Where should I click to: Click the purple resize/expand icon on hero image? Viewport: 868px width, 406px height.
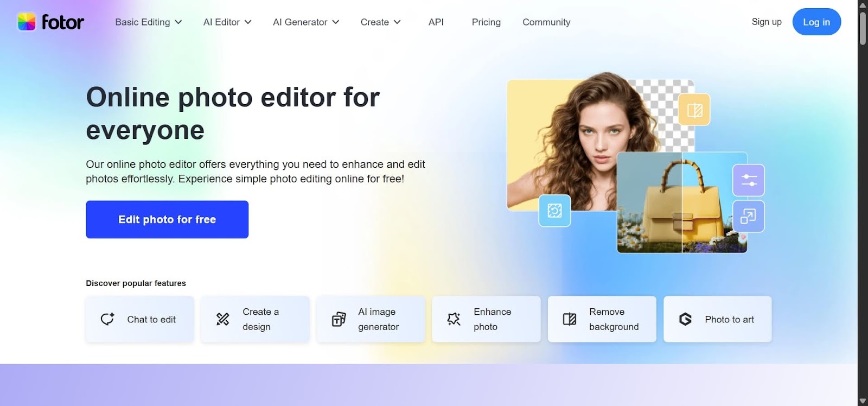(x=749, y=217)
